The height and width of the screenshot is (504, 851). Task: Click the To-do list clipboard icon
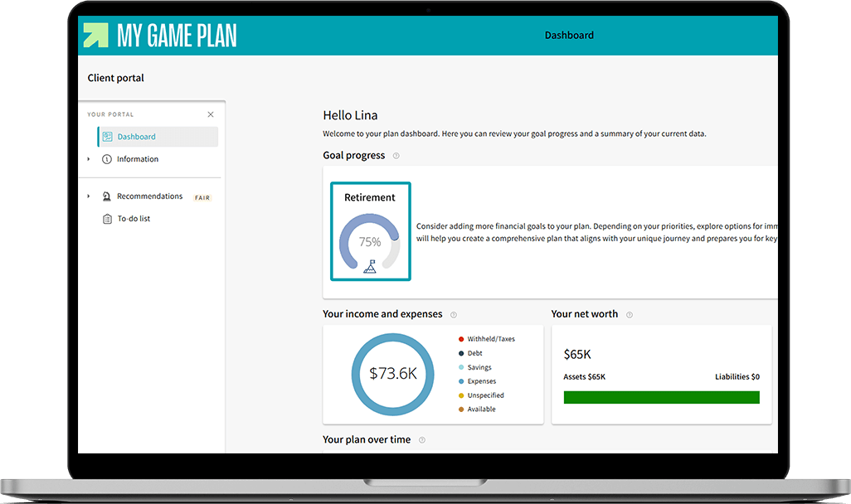coord(107,219)
